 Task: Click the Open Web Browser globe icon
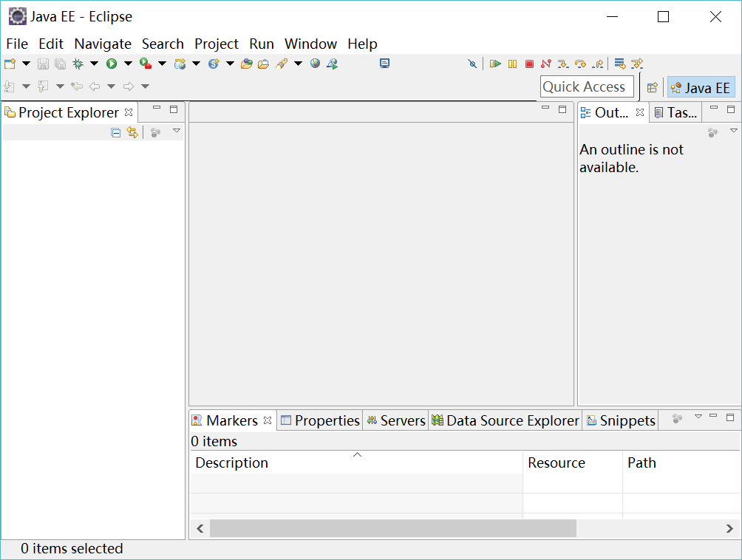(315, 64)
